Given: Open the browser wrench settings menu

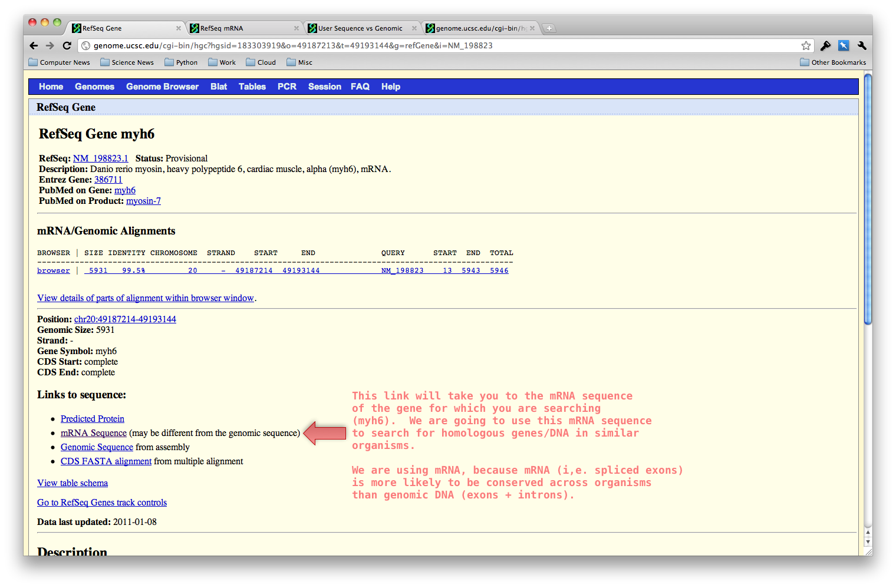Looking at the screenshot, I should 862,45.
